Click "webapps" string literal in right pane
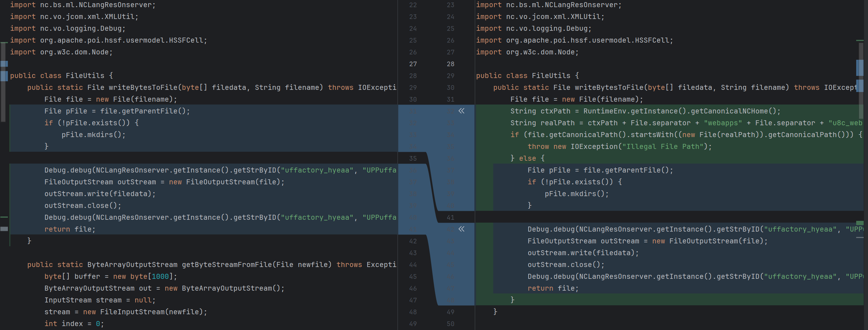The width and height of the screenshot is (868, 330). click(x=723, y=123)
